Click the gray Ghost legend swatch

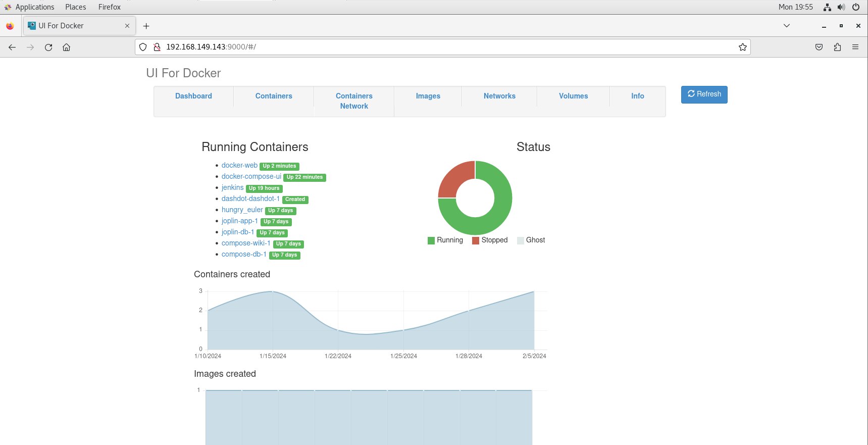click(x=521, y=240)
